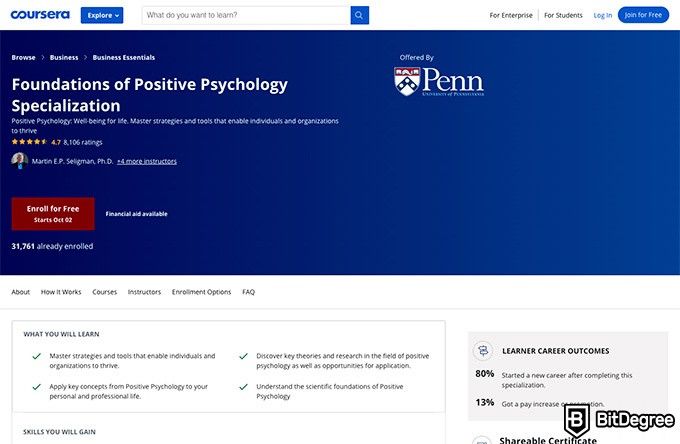Viewport: 680px width, 444px height.
Task: Click the Learner Career Outcomes signpost icon
Action: (x=483, y=350)
